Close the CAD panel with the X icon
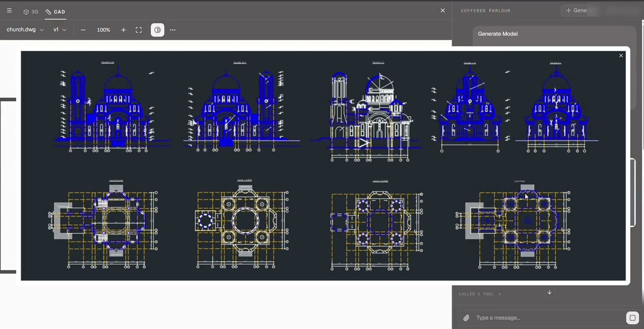This screenshot has width=644, height=329. click(x=443, y=10)
